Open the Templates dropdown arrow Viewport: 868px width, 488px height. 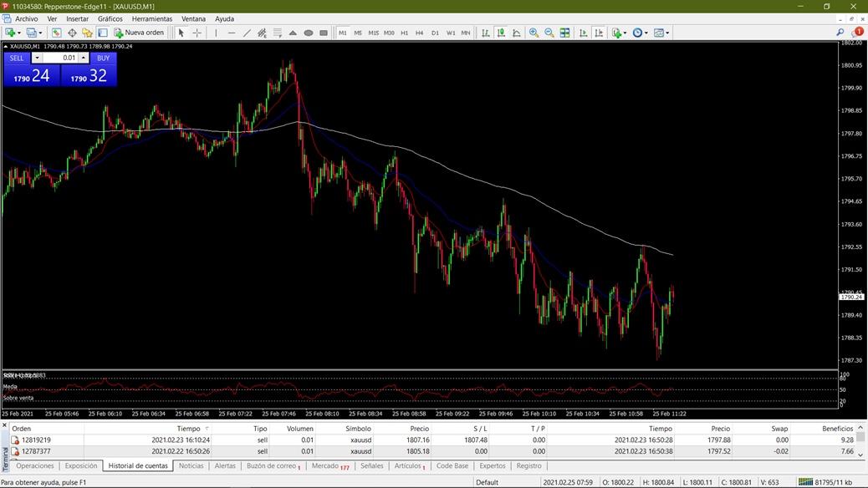coord(666,33)
